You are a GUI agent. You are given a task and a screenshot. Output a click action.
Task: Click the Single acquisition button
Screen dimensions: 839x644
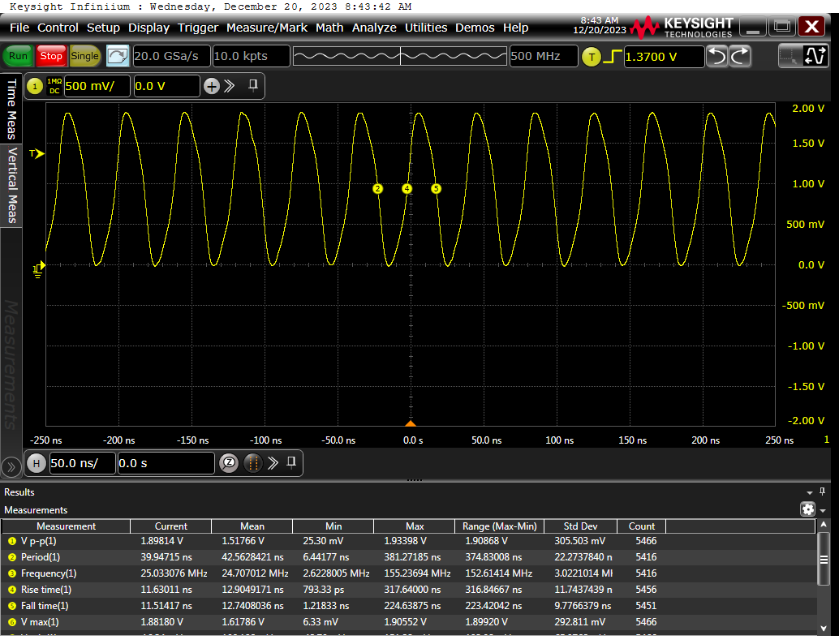point(84,56)
